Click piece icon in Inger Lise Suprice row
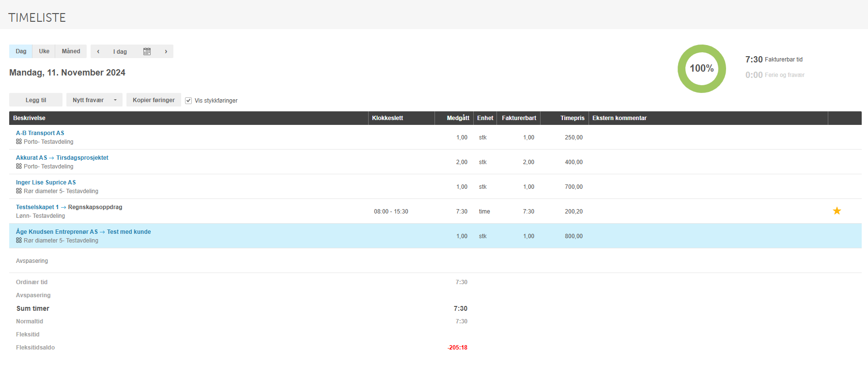868x365 pixels. click(19, 191)
